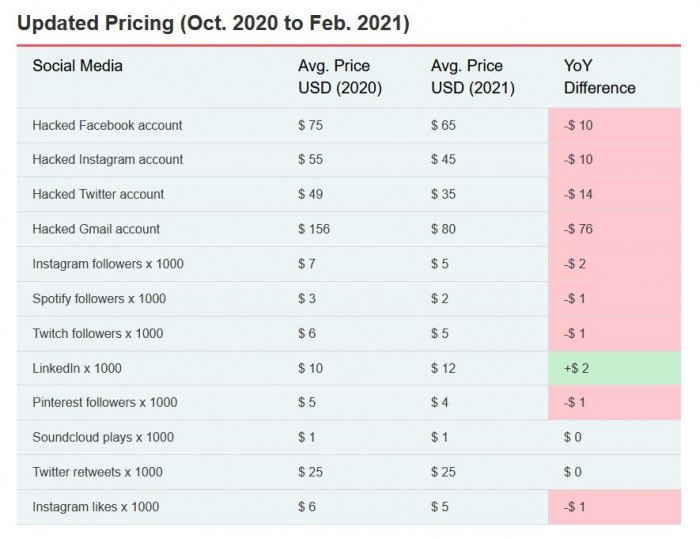Viewport: 700px width, 539px height.
Task: Click the 'Twitch followers x 1000' label
Action: [97, 333]
